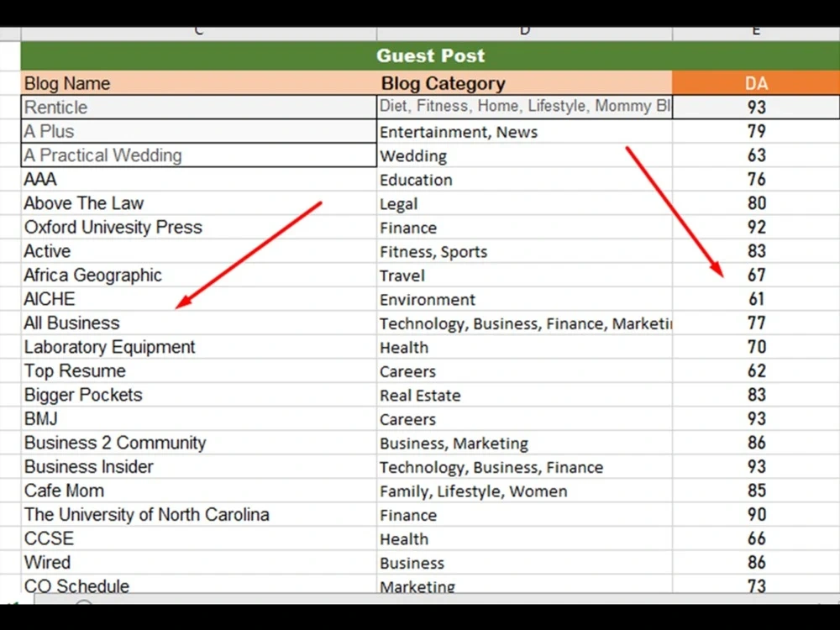This screenshot has height=630, width=840.
Task: Select the Renticle blog name cell
Action: (199, 108)
